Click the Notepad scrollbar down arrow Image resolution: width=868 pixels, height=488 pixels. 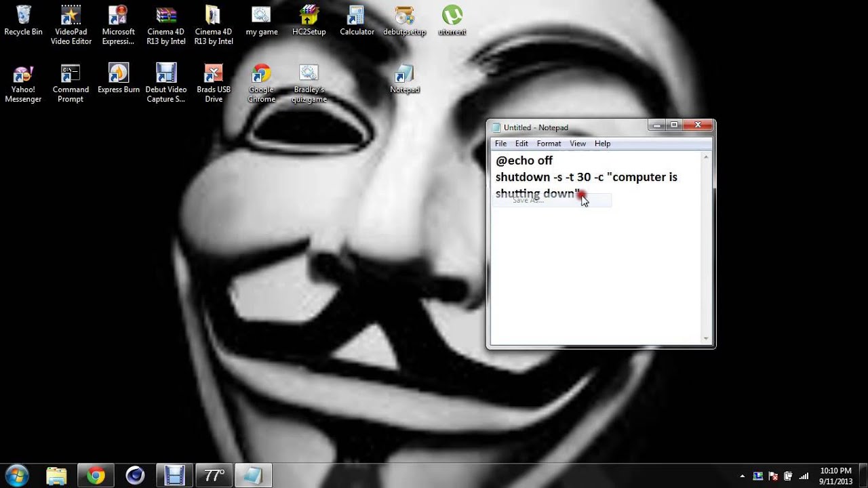click(x=706, y=338)
